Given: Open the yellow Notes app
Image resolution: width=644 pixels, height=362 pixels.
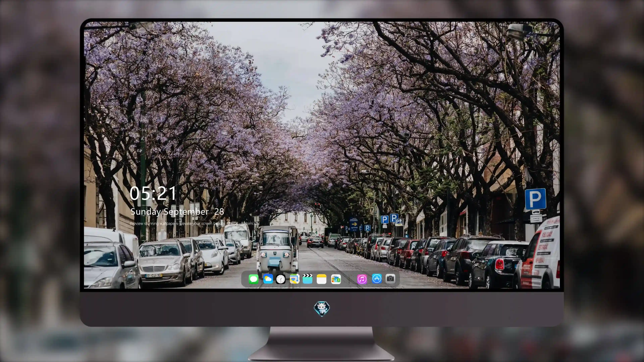Looking at the screenshot, I should (321, 279).
